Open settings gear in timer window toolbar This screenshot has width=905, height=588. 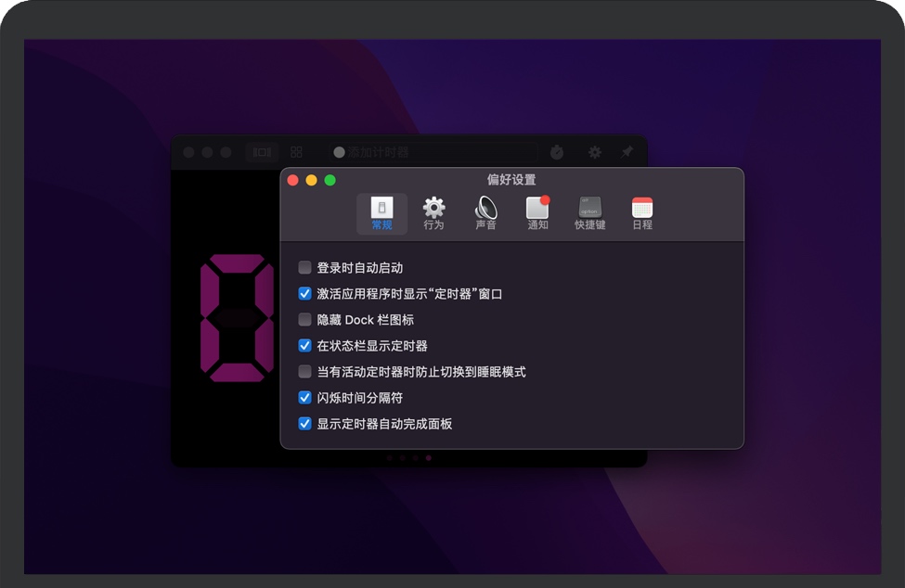(x=594, y=152)
